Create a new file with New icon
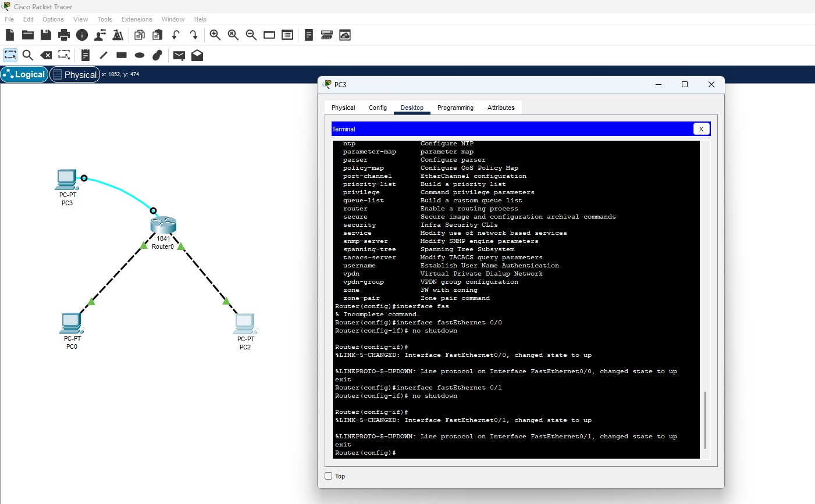The height and width of the screenshot is (504, 815). click(10, 35)
